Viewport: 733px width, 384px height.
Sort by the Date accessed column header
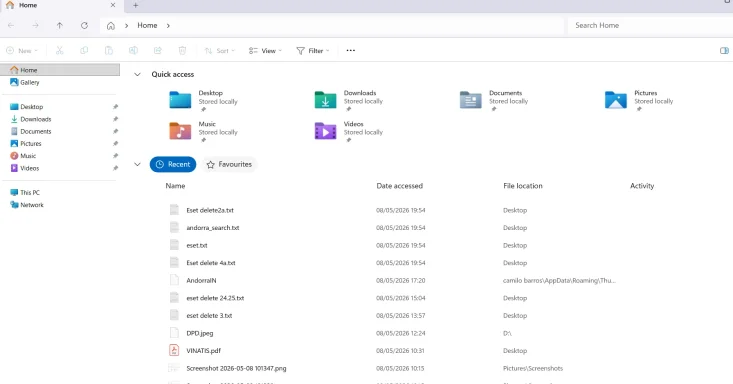tap(400, 186)
